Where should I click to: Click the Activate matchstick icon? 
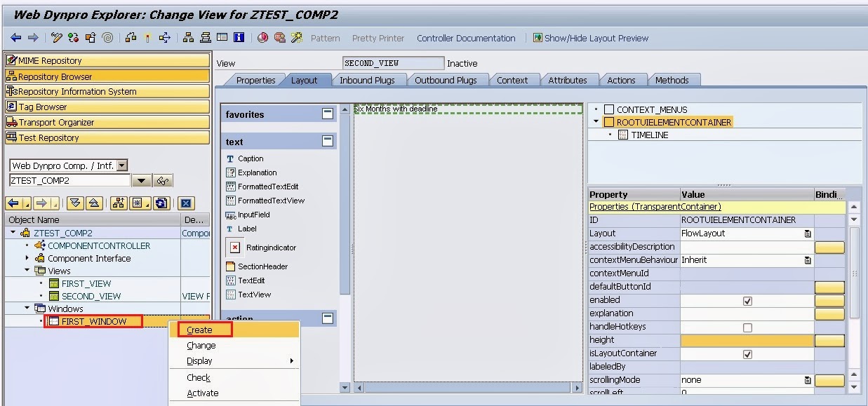147,38
